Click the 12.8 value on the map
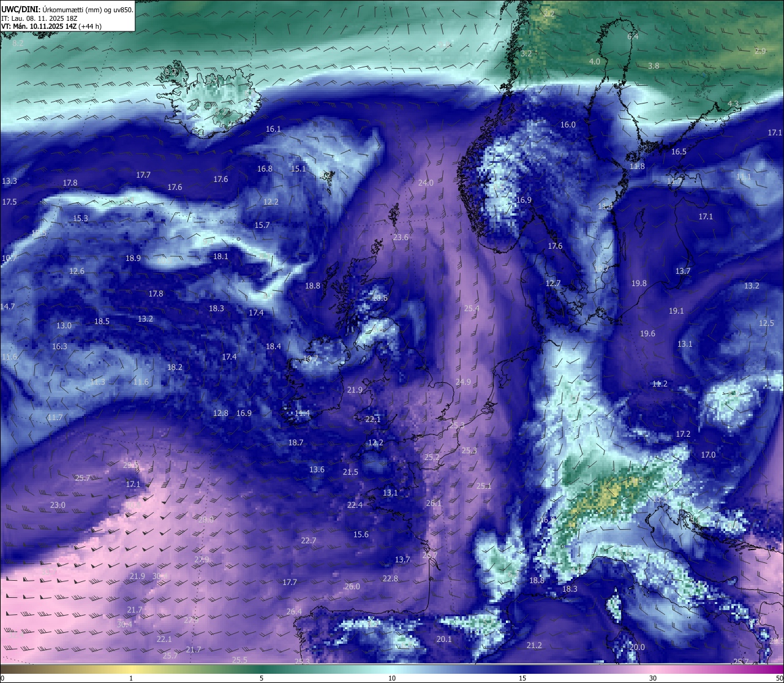 (x=221, y=413)
